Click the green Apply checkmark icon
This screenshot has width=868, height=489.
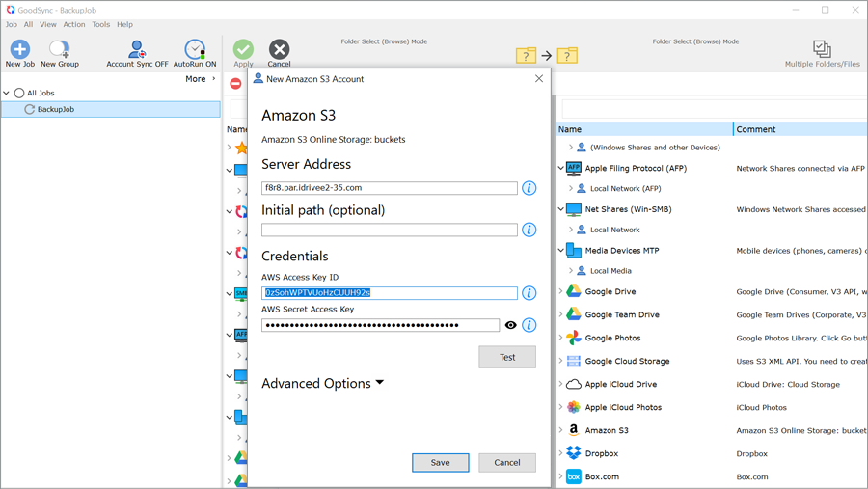click(x=243, y=49)
